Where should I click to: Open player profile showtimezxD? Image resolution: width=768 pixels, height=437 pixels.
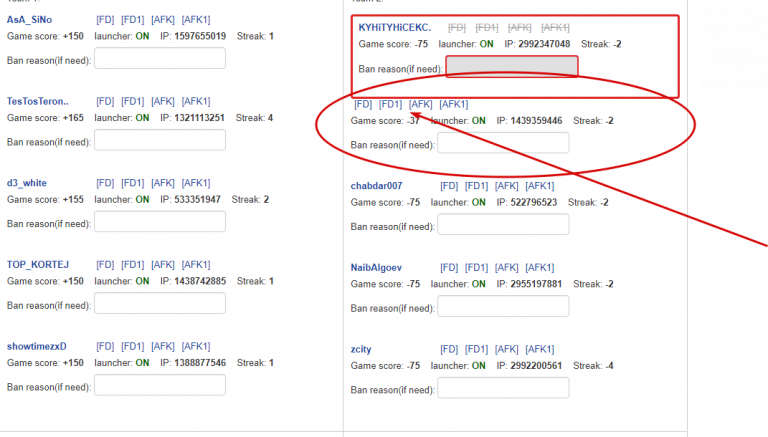(x=37, y=346)
